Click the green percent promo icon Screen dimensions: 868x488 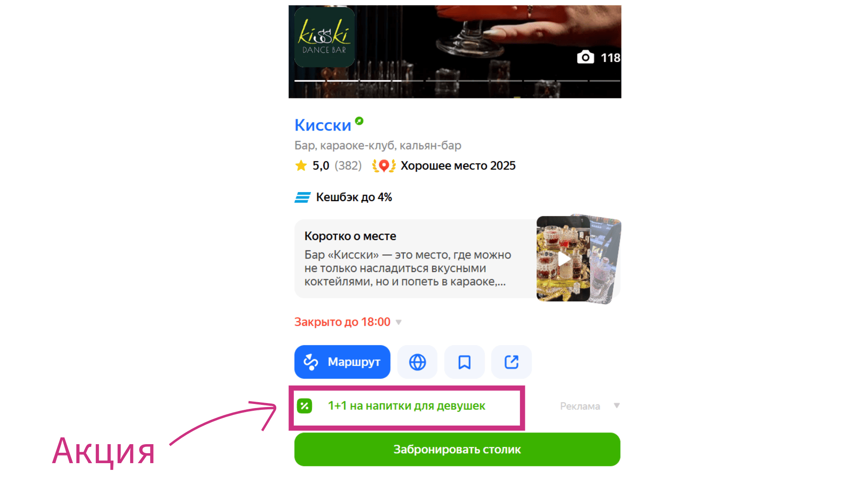click(305, 406)
